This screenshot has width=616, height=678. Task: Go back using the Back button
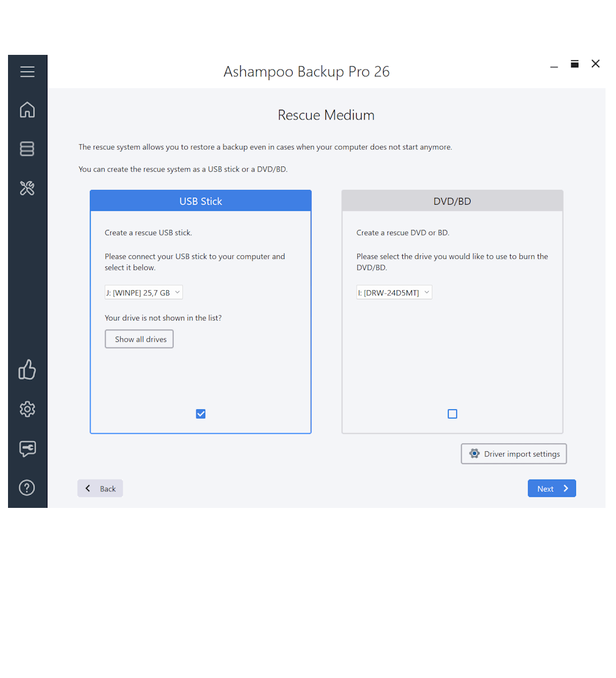(x=100, y=489)
